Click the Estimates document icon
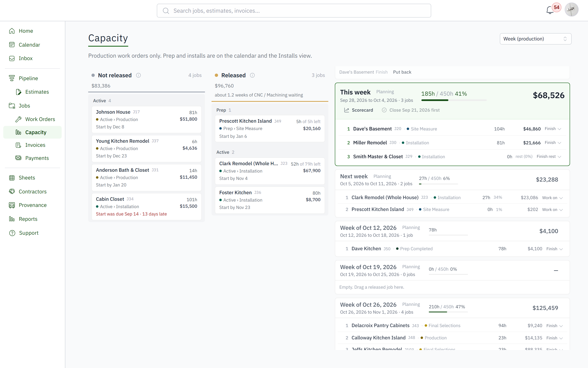This screenshot has height=368, width=588. (18, 92)
